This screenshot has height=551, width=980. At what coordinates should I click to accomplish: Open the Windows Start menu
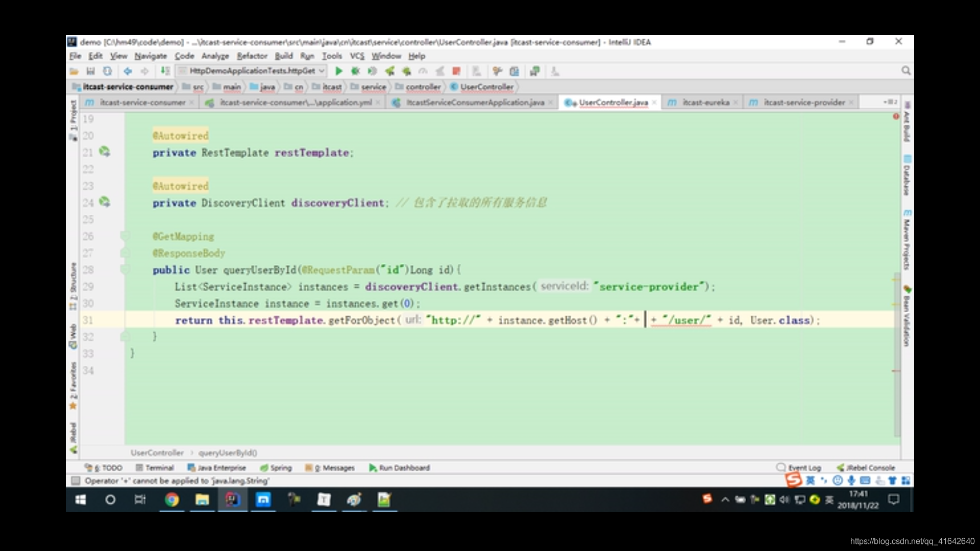81,500
